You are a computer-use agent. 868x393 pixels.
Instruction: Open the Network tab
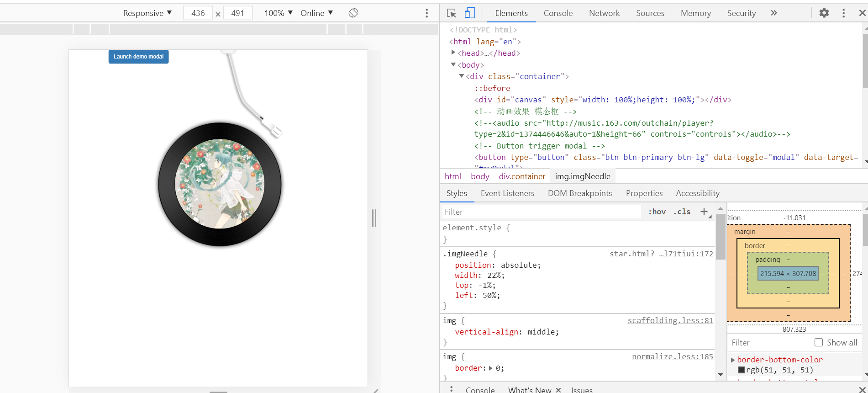click(x=605, y=13)
